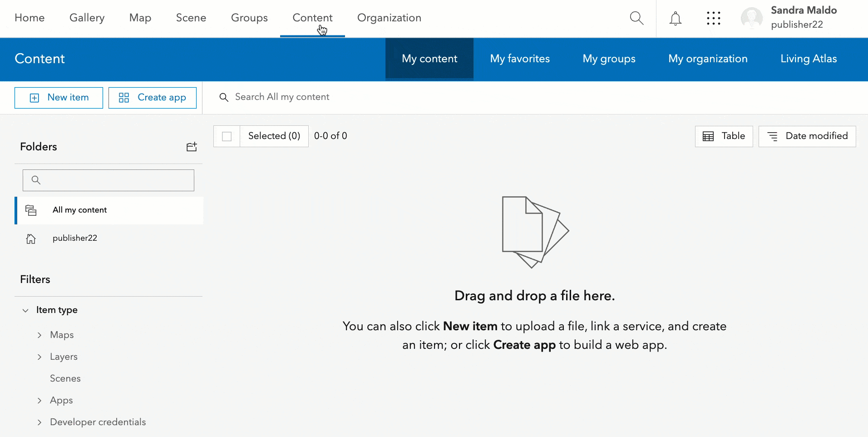This screenshot has height=437, width=868.
Task: Open the Date modified sort options
Action: click(x=807, y=136)
